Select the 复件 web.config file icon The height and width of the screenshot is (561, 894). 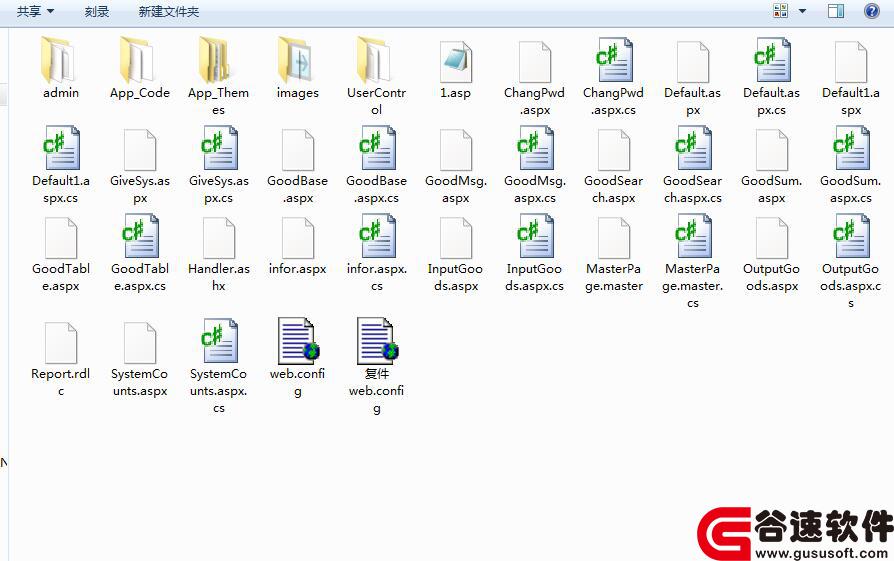tap(377, 342)
